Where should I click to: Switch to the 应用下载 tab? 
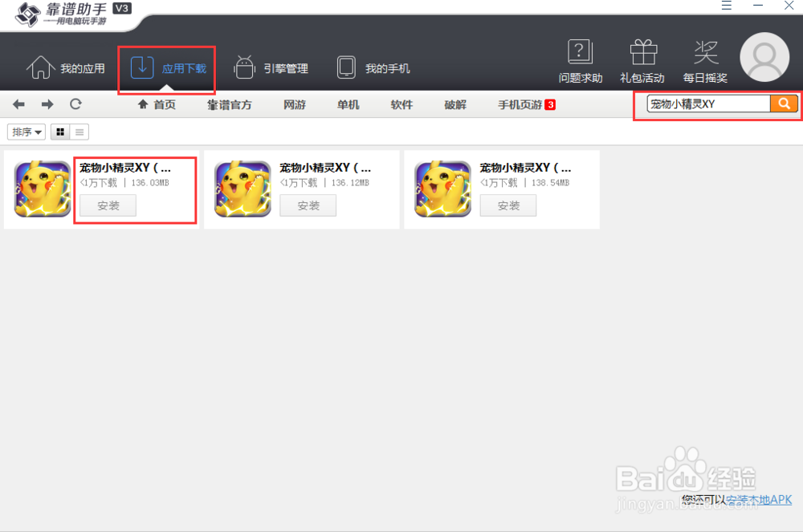[x=168, y=68]
